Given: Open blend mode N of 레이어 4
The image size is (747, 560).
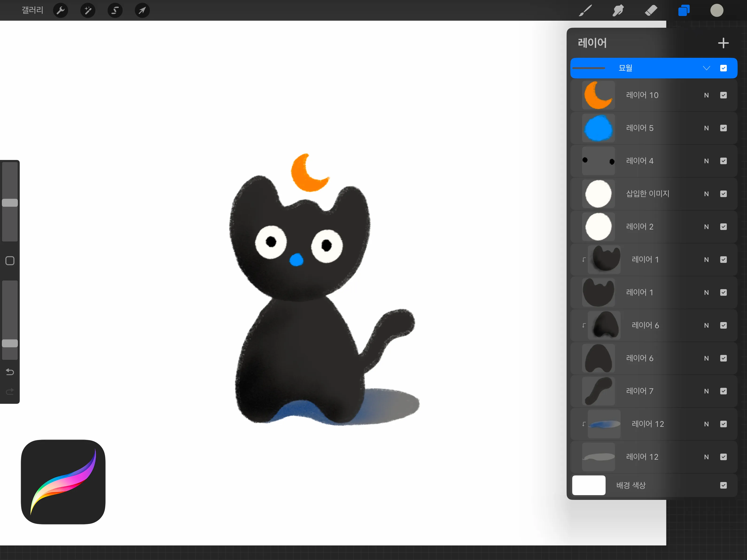Looking at the screenshot, I should pyautogui.click(x=706, y=161).
